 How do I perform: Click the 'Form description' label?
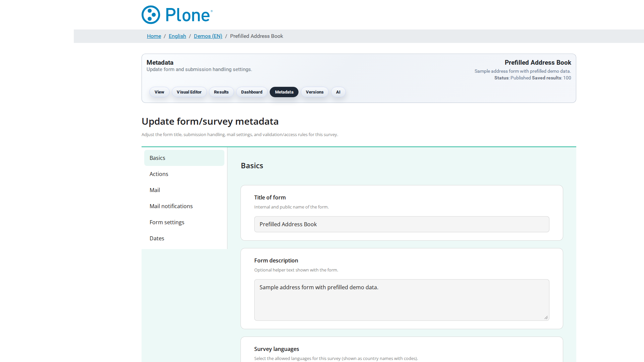(276, 260)
